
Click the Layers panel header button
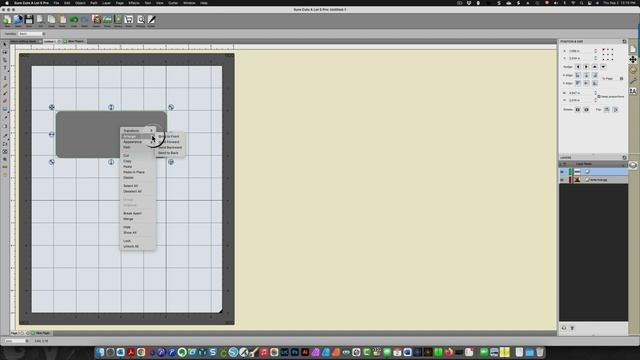tap(624, 158)
